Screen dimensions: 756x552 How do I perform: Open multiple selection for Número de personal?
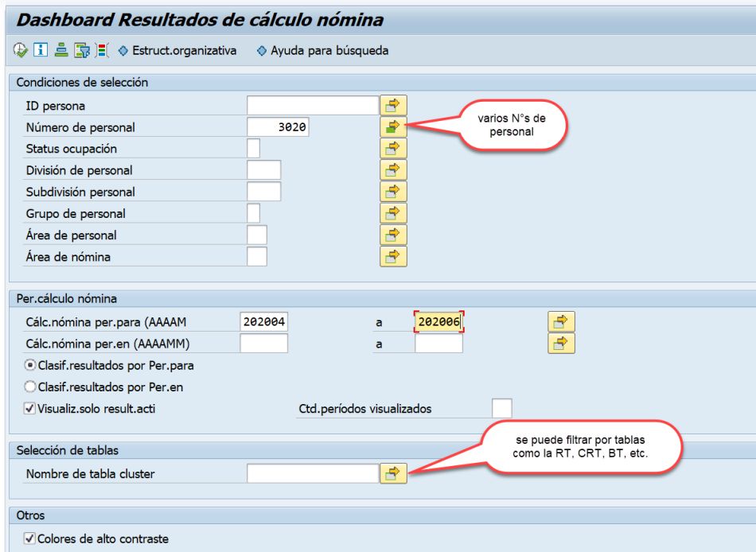coord(393,126)
